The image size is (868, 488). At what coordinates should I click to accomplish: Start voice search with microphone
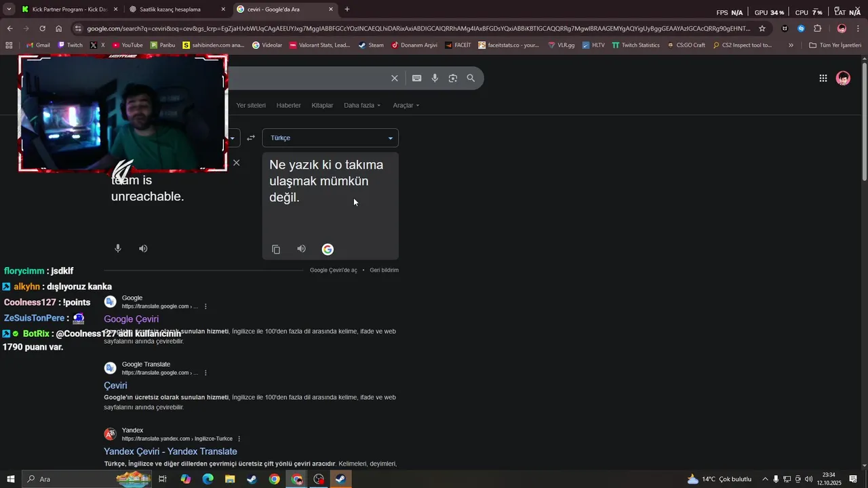click(435, 78)
